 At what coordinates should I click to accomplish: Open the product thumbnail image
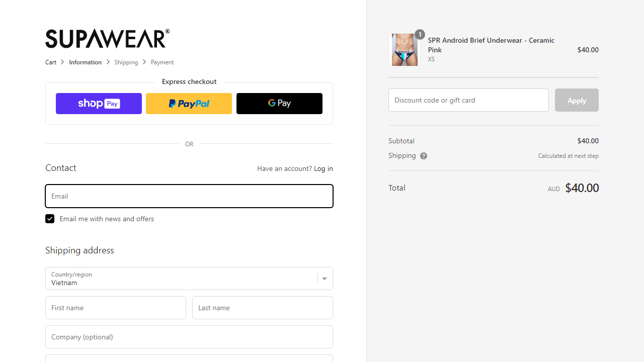(x=405, y=50)
